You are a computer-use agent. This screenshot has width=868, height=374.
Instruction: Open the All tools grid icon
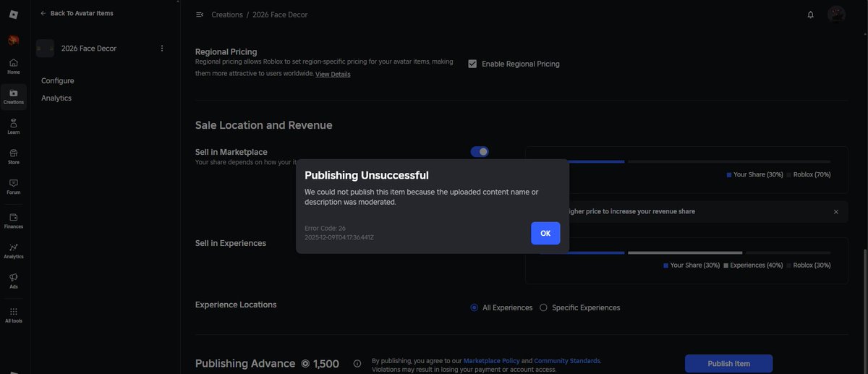coord(14,315)
